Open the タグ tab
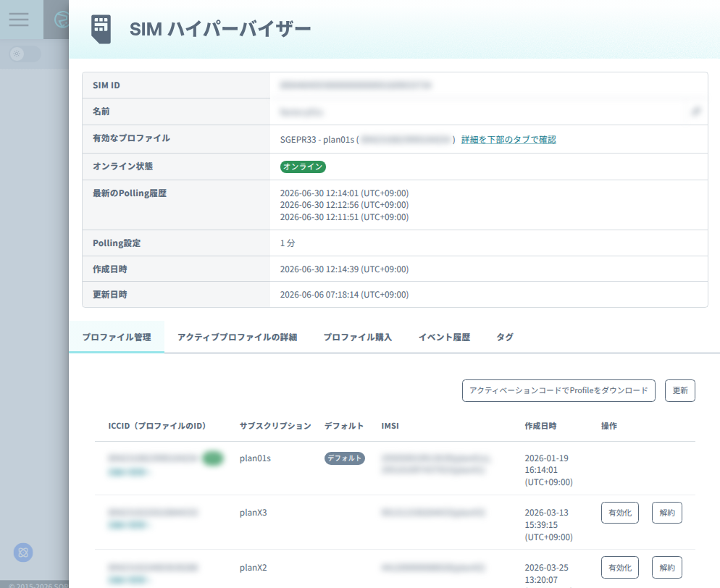Viewport: 720px width, 588px height. [x=505, y=337]
